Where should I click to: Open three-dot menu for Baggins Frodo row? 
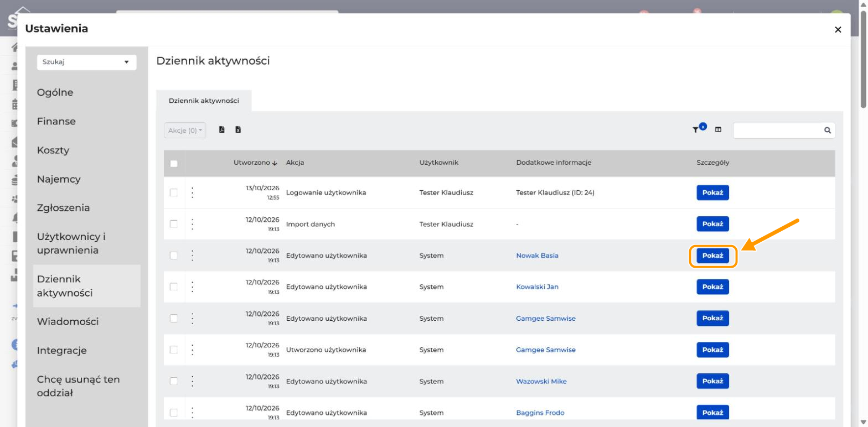tap(193, 413)
